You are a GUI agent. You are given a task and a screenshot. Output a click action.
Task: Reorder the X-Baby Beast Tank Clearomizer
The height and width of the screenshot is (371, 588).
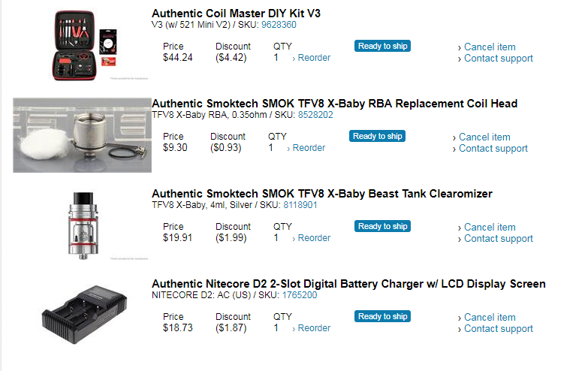tap(314, 238)
